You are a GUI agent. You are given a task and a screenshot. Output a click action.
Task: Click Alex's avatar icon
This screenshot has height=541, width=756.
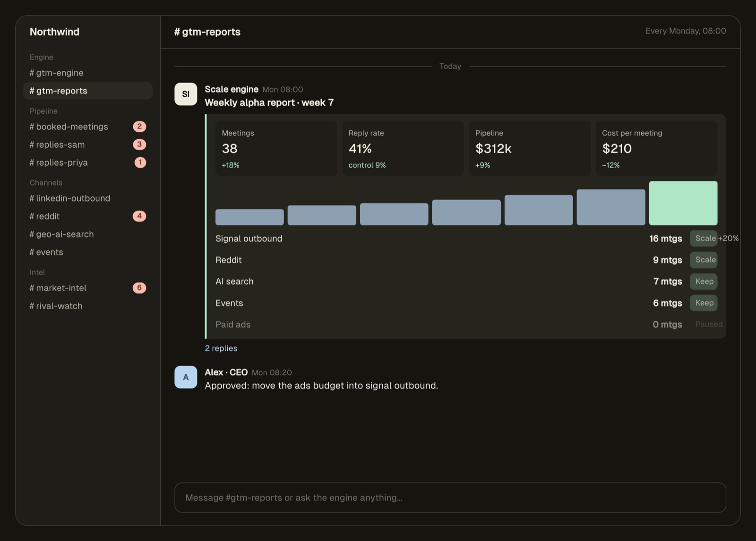(x=186, y=377)
